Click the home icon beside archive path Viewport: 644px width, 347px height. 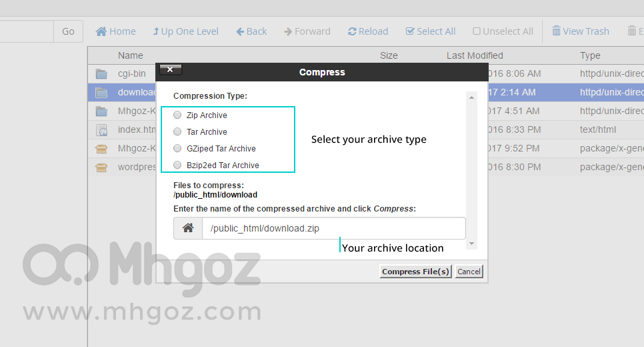(x=188, y=228)
